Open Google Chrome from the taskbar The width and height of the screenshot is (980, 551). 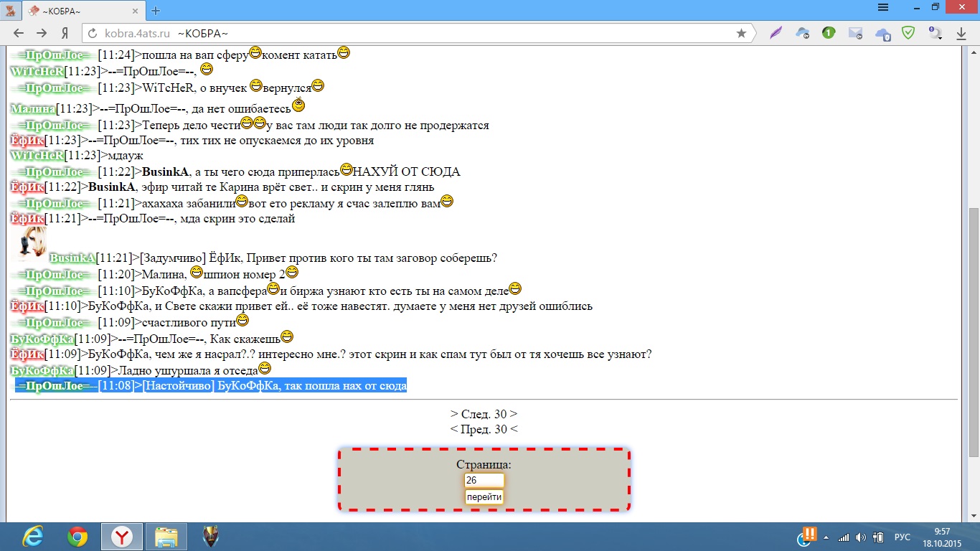(77, 537)
